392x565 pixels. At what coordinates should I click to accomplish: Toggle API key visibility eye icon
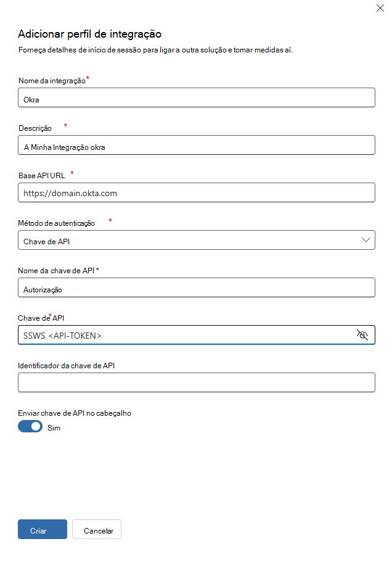pos(362,335)
